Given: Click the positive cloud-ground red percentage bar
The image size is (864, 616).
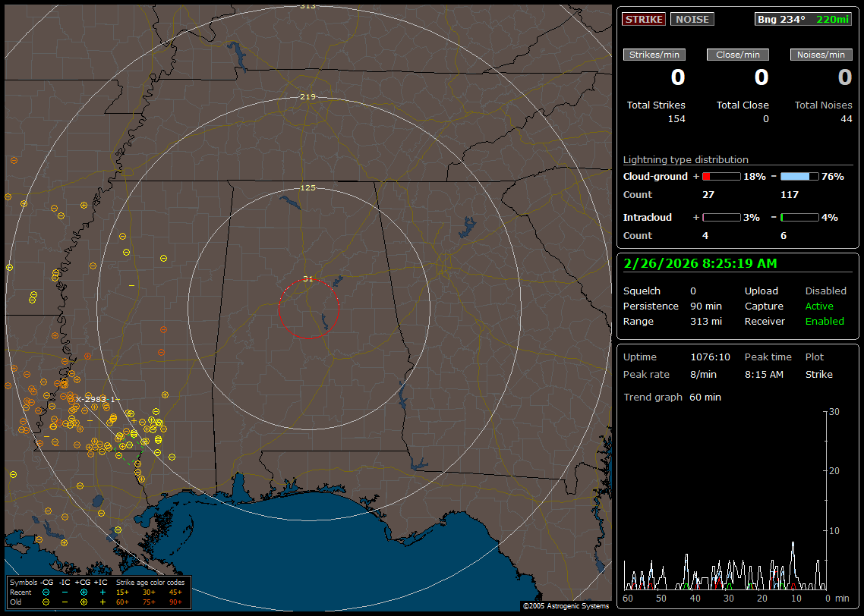Looking at the screenshot, I should point(721,176).
